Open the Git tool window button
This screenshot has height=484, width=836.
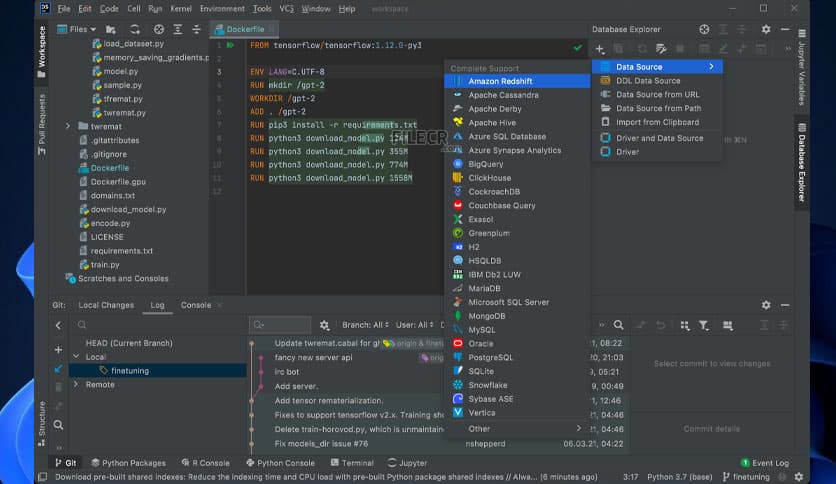[x=66, y=463]
